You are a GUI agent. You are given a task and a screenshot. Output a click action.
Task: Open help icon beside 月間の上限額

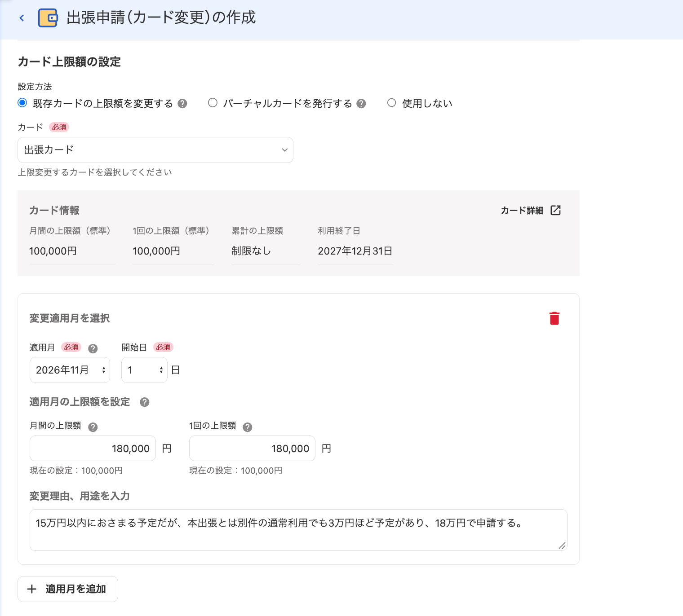pyautogui.click(x=93, y=427)
